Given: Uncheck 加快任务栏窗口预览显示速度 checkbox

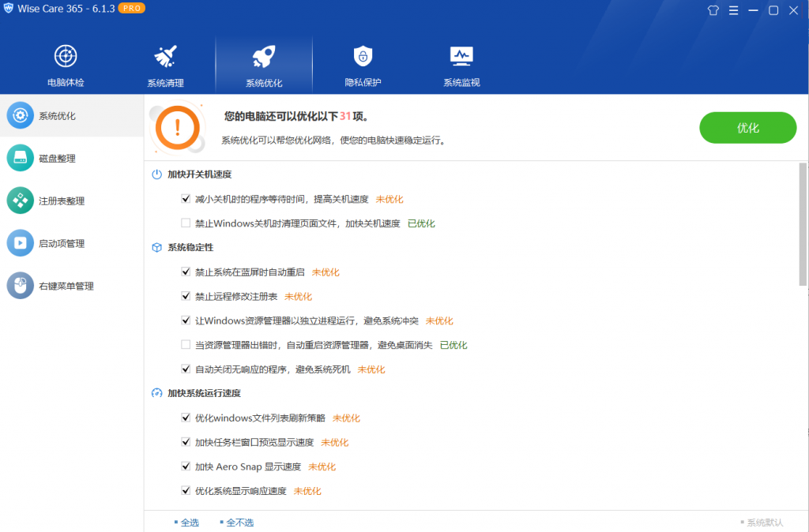Looking at the screenshot, I should (x=186, y=442).
